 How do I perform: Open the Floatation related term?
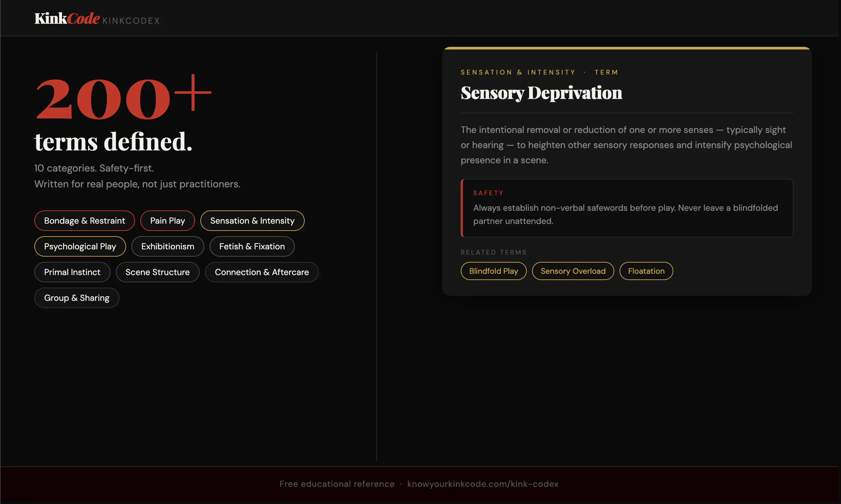[x=646, y=271]
